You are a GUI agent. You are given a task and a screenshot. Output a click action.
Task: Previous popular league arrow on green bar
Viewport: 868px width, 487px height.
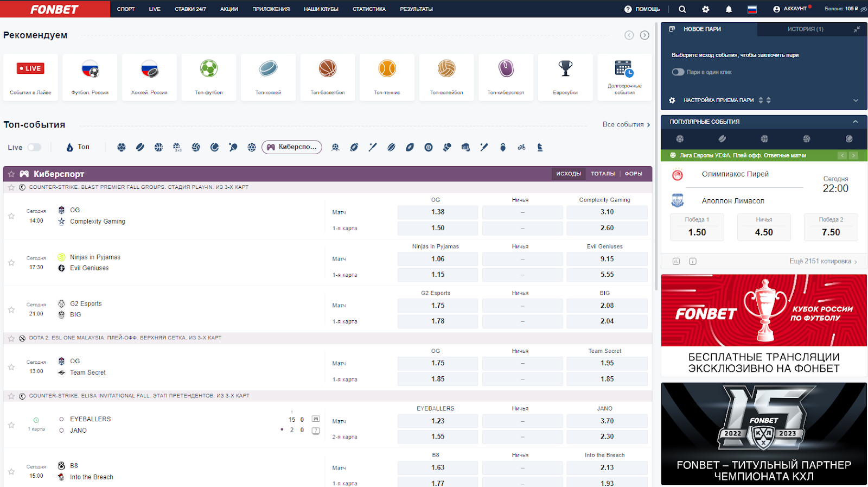842,155
